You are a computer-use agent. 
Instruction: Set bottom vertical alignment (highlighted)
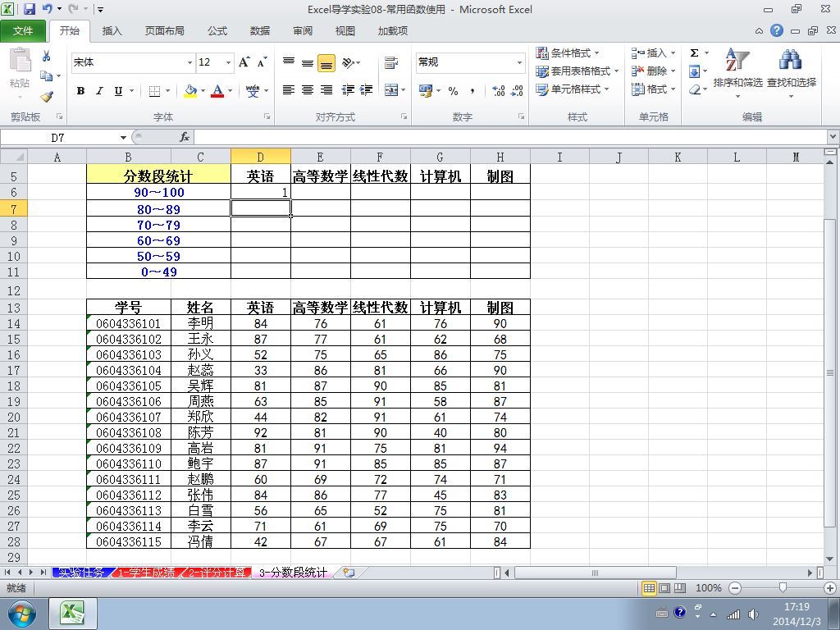[x=326, y=62]
